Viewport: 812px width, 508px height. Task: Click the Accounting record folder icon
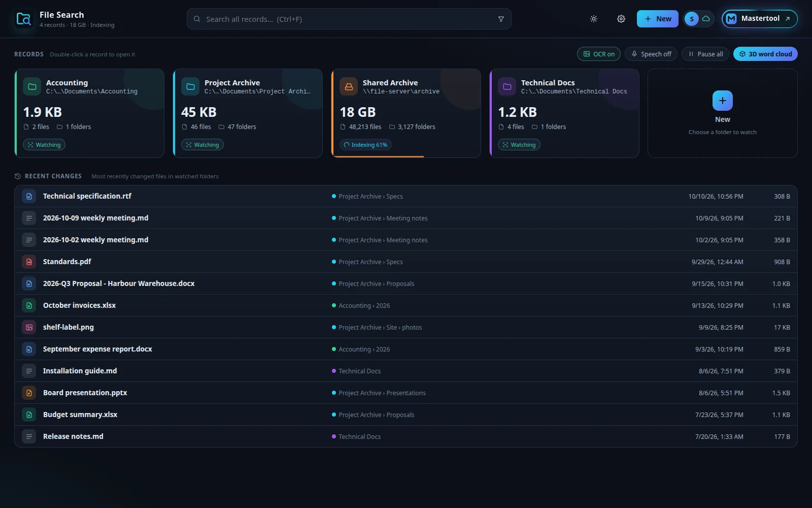click(32, 86)
